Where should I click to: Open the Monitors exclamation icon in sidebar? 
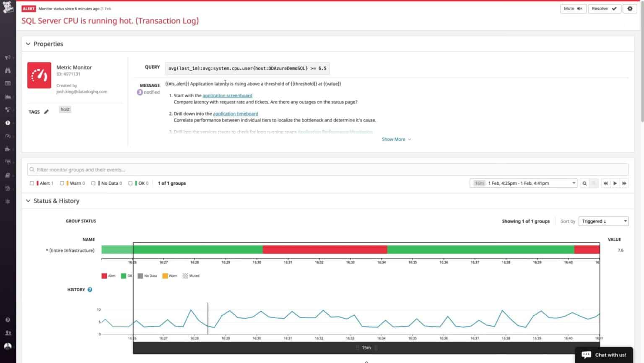pyautogui.click(x=8, y=123)
